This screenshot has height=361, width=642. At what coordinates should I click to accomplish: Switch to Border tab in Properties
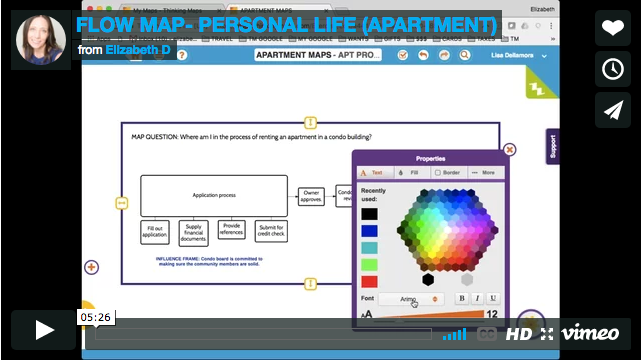pos(449,173)
